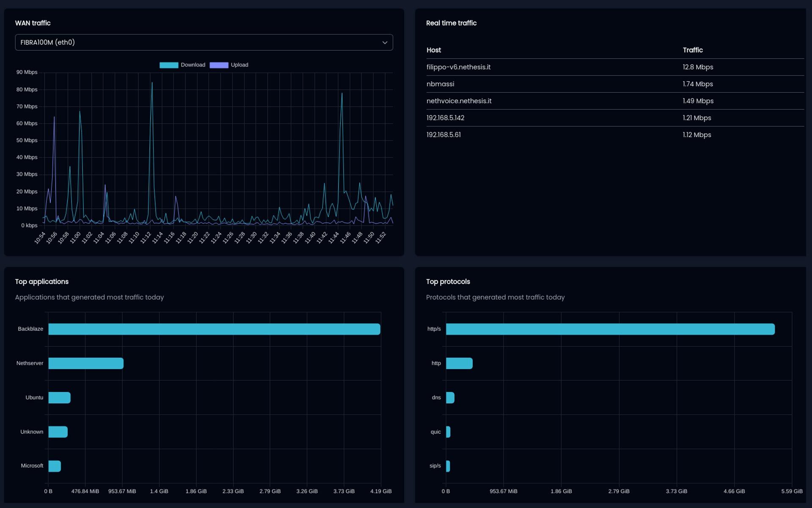Click the Host column header
Image resolution: width=812 pixels, height=508 pixels.
433,50
